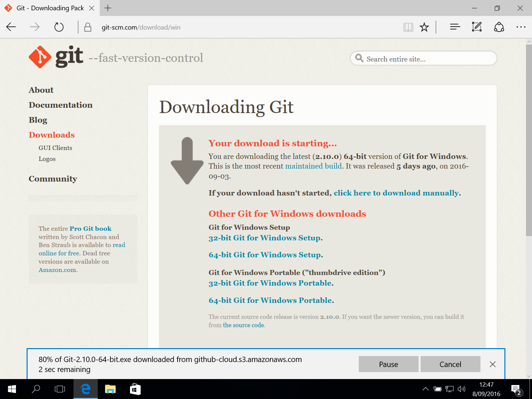532x399 pixels.
Task: Open network status tray icon
Action: point(450,389)
